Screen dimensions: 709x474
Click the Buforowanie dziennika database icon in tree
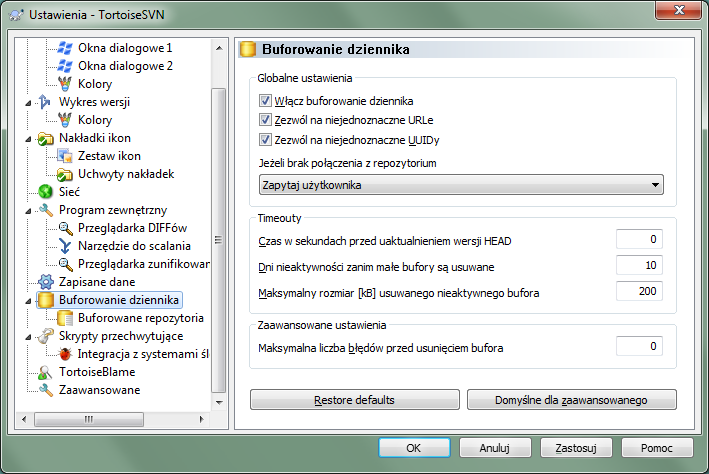(45, 300)
